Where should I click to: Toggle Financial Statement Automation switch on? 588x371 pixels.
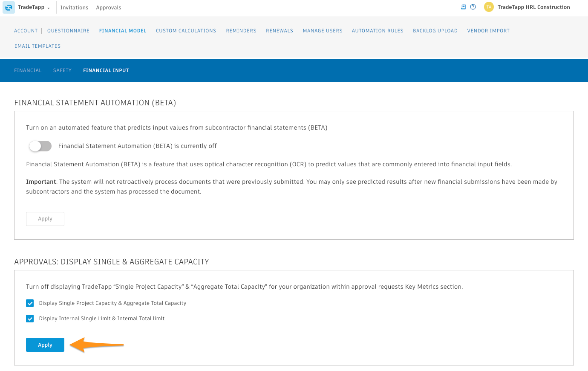click(x=40, y=146)
